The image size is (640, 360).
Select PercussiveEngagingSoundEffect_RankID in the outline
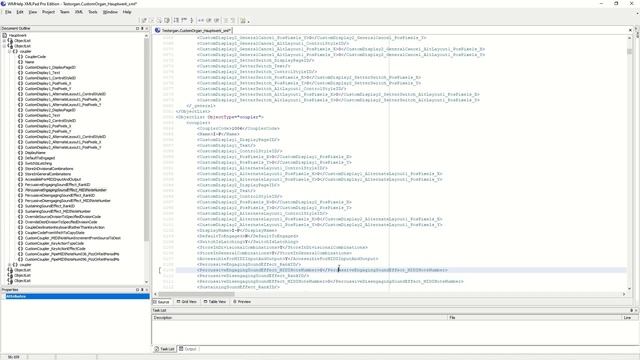click(58, 184)
